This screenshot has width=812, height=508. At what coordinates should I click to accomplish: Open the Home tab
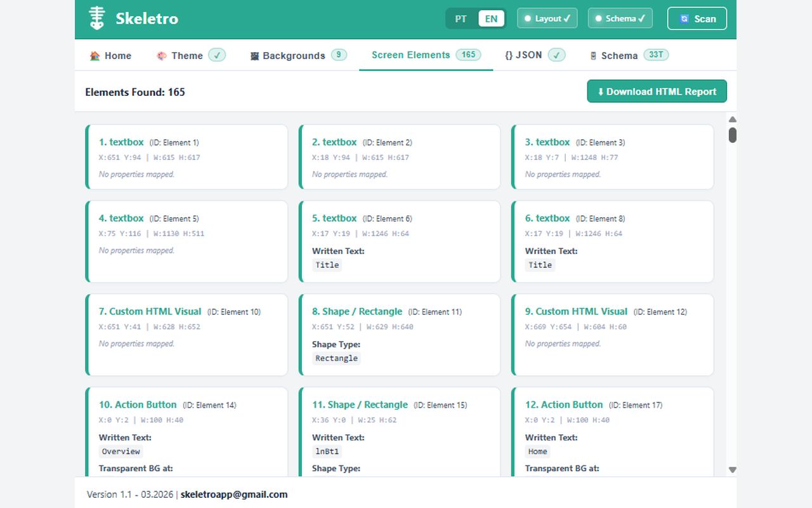[110, 56]
